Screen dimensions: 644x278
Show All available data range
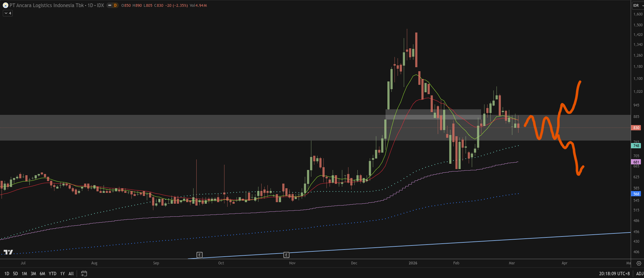[71, 273]
